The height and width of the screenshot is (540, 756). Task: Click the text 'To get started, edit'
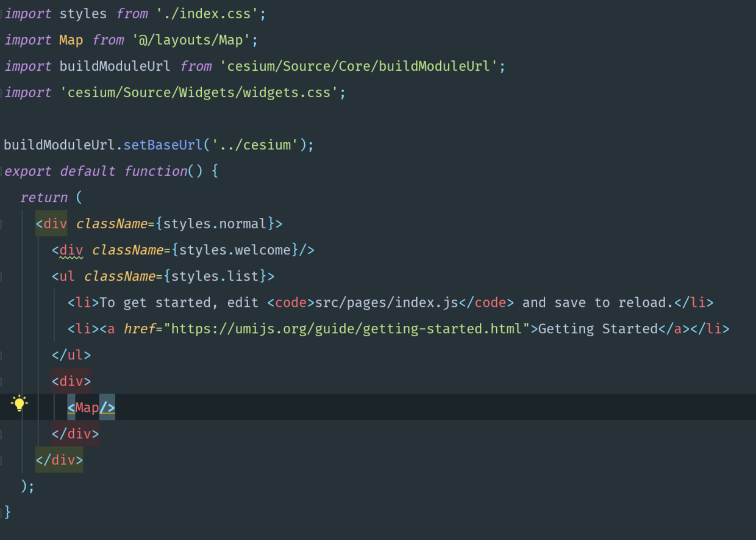click(179, 303)
